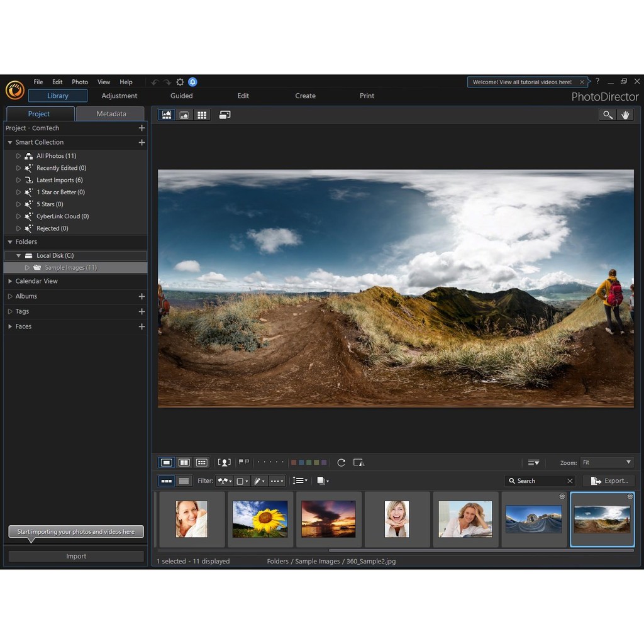Click the blue notifications bell icon

tap(192, 82)
